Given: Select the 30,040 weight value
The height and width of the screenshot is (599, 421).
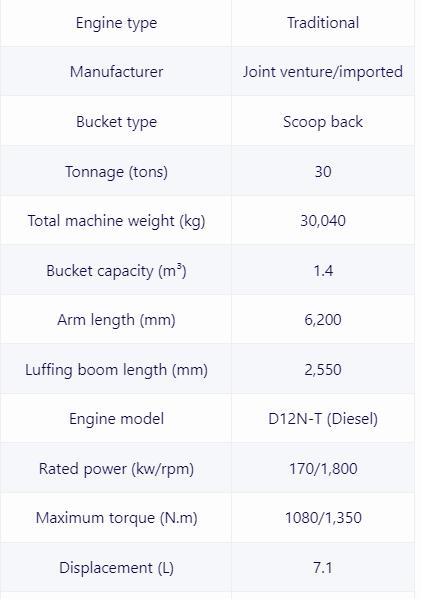Looking at the screenshot, I should [323, 220].
